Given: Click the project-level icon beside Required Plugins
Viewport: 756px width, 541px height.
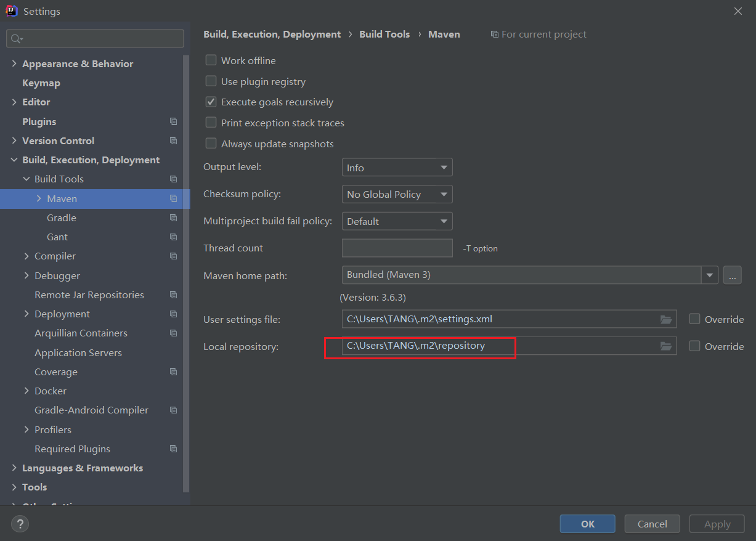Looking at the screenshot, I should coord(174,449).
